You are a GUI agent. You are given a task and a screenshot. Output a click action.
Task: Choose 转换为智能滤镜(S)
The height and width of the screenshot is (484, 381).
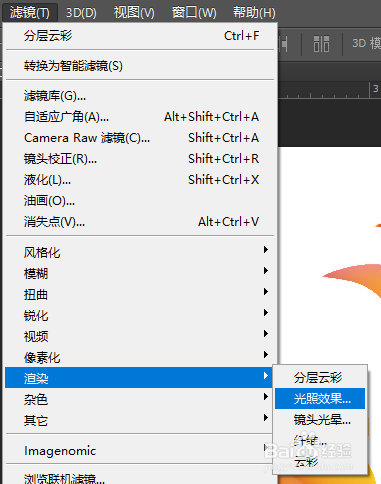click(141, 66)
